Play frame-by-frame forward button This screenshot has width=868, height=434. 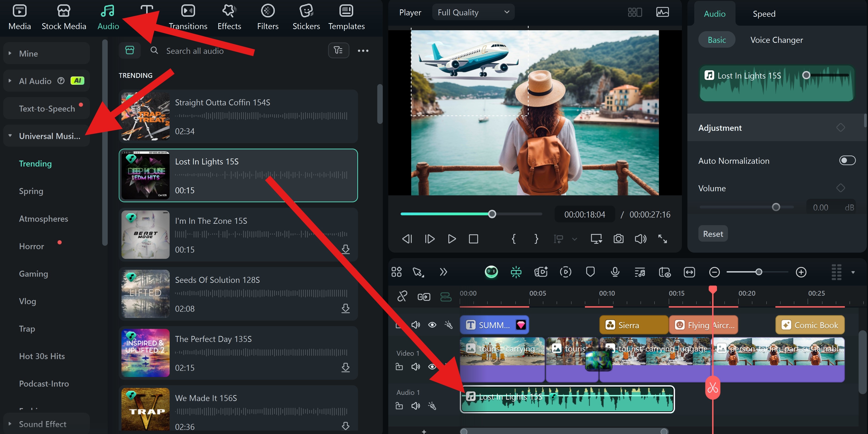pyautogui.click(x=429, y=239)
